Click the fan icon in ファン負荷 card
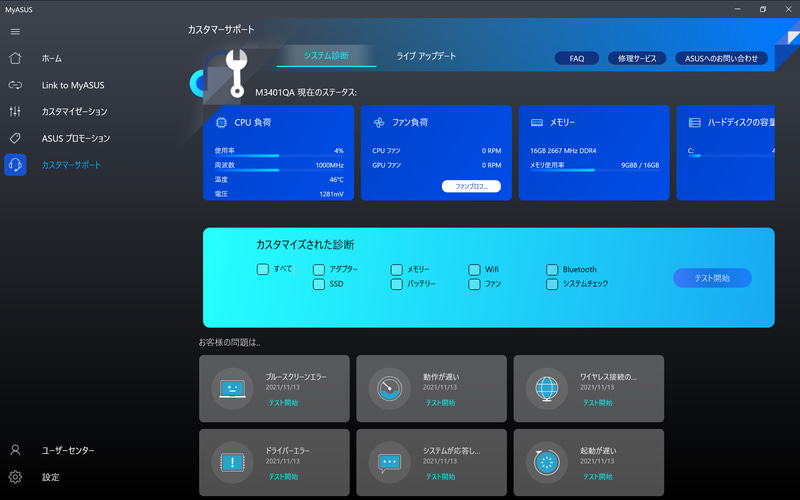Image resolution: width=800 pixels, height=500 pixels. [379, 122]
